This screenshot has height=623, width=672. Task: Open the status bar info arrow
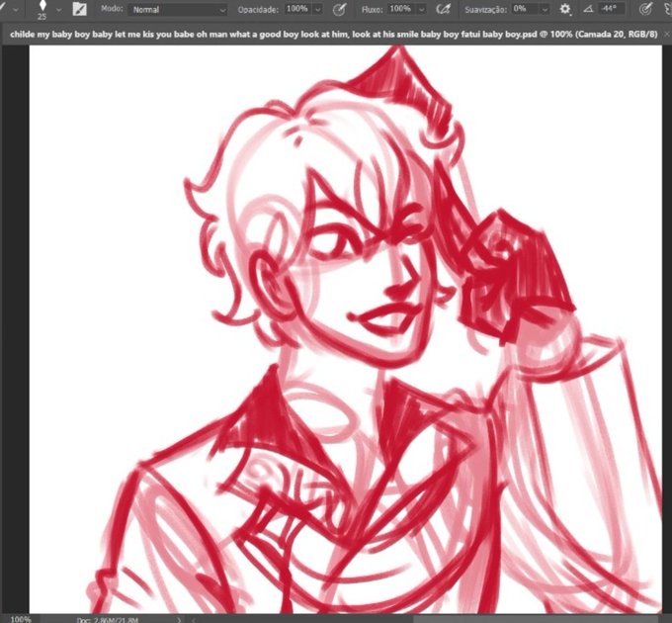(x=179, y=620)
